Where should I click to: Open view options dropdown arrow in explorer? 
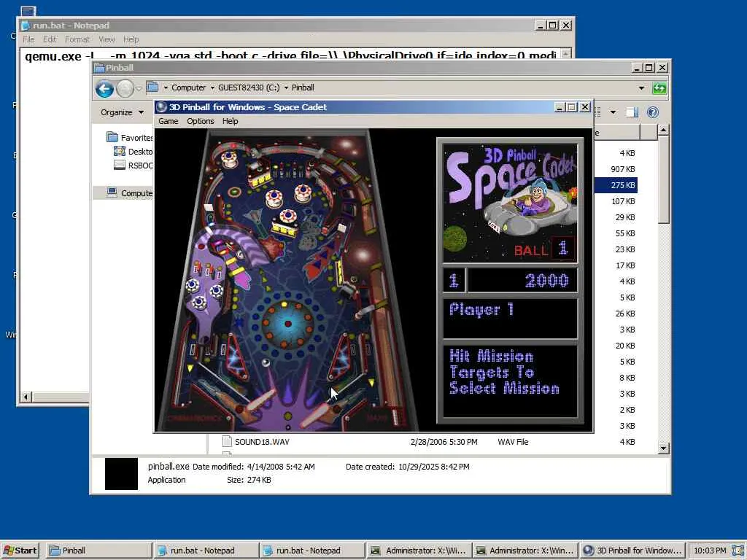click(x=613, y=112)
